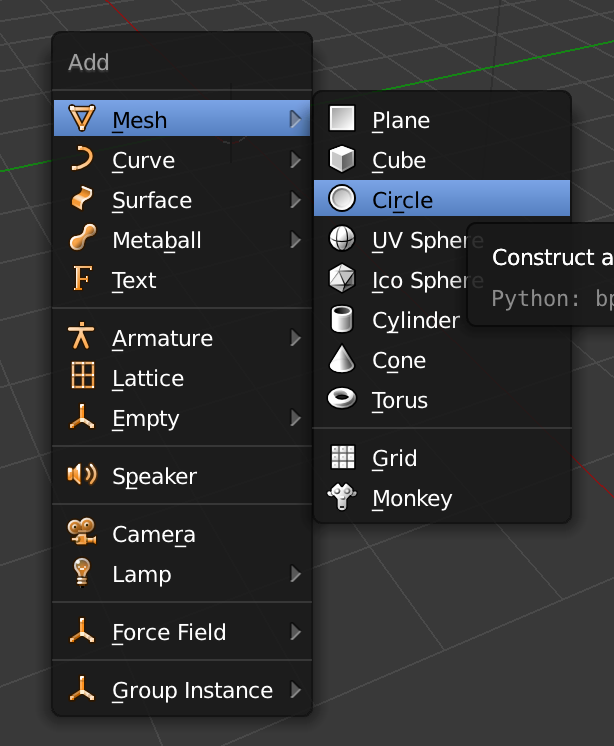This screenshot has width=614, height=746.
Task: Expand the Armature submenu arrow
Action: [x=295, y=338]
